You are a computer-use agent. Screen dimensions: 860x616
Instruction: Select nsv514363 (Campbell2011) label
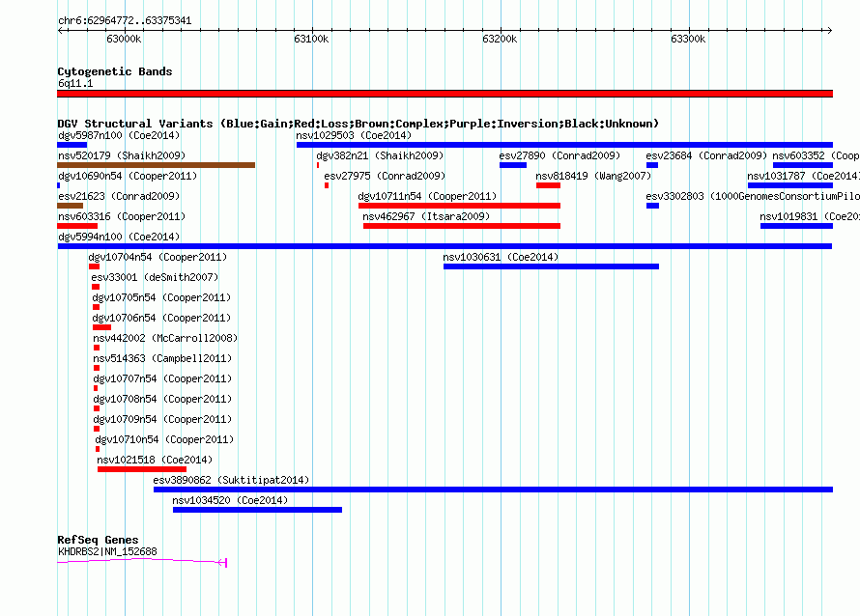click(162, 358)
